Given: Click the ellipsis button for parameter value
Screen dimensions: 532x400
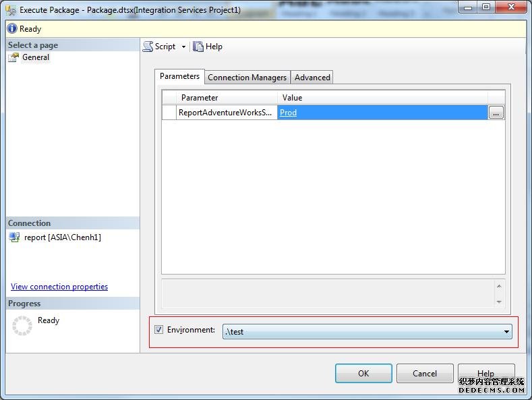Looking at the screenshot, I should [496, 113].
